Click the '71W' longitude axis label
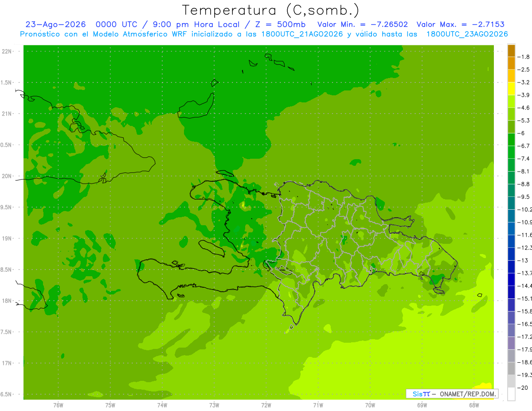532x411 pixels. point(318,405)
